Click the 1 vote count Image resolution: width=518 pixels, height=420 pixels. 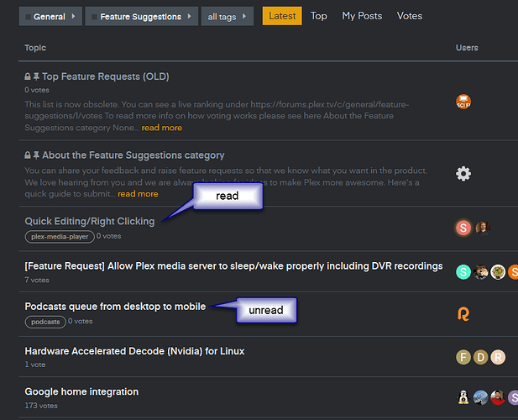35,365
